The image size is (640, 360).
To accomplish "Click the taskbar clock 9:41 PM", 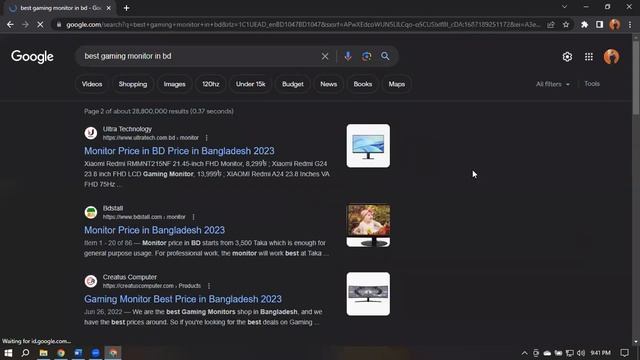I will (600, 353).
